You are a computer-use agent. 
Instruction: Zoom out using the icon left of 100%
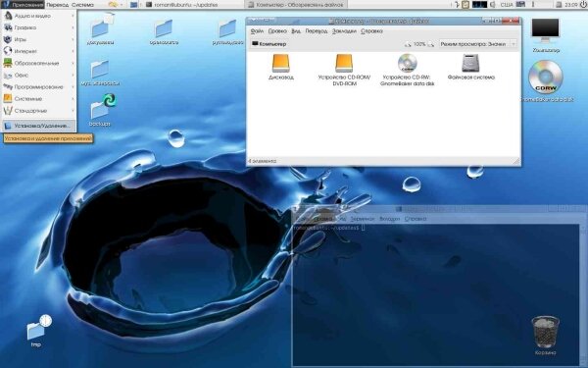[408, 44]
